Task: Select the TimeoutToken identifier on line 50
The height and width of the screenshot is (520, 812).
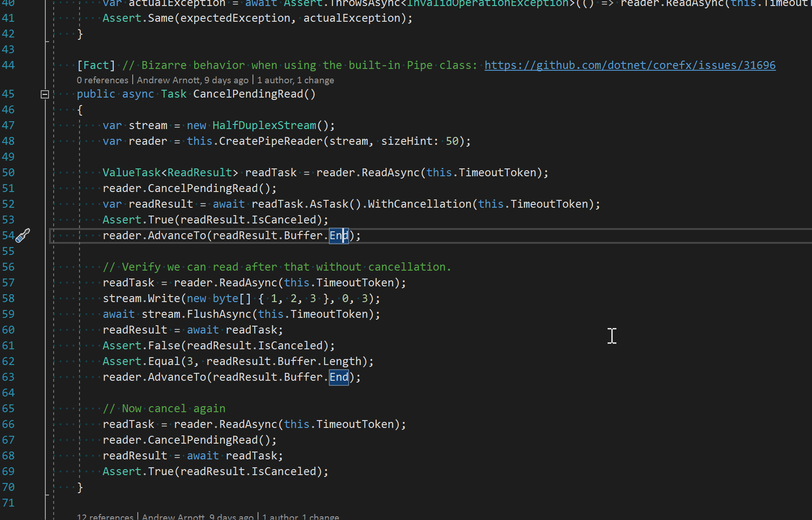Action: tap(497, 172)
